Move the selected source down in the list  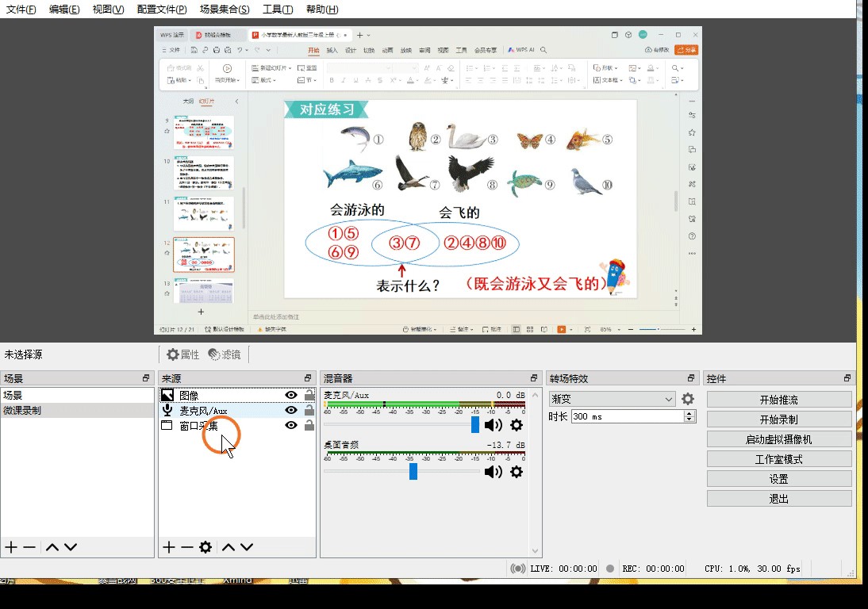click(247, 547)
